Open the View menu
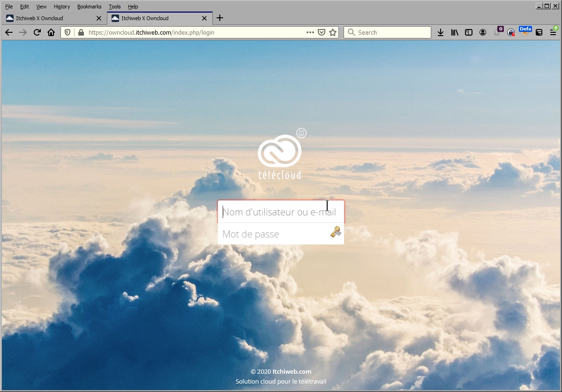 [41, 7]
